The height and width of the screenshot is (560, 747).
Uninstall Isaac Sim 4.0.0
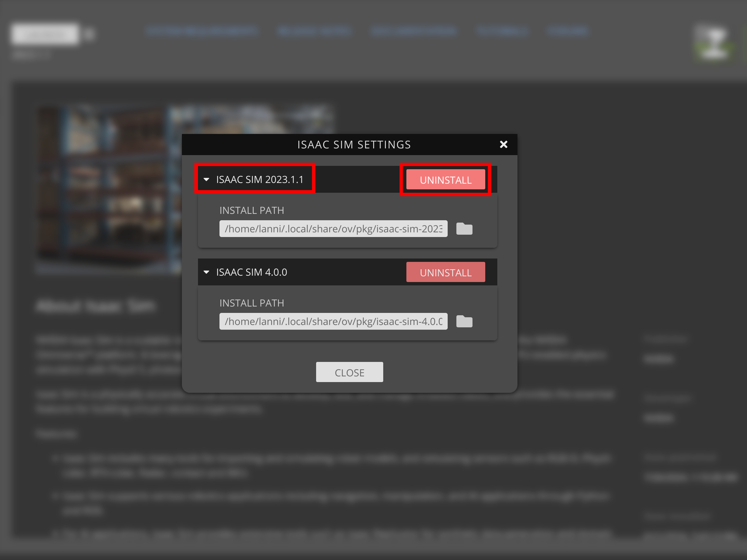click(445, 272)
